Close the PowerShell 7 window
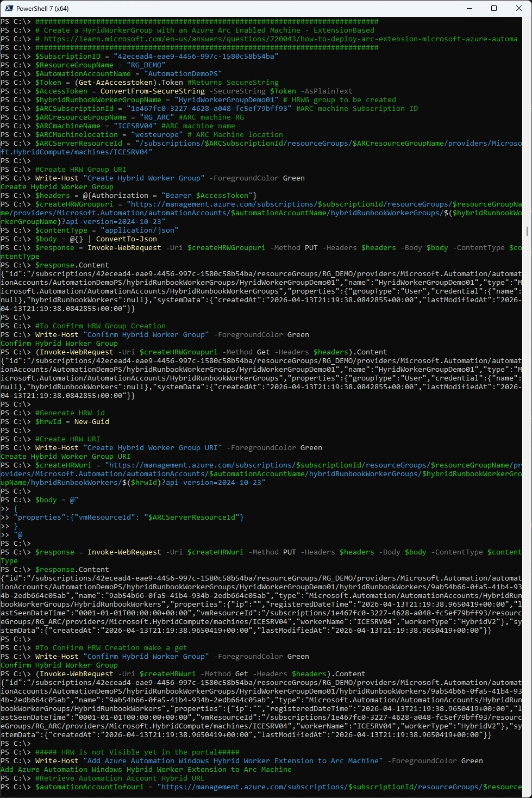Viewport: 532px width, 798px height. pos(519,8)
